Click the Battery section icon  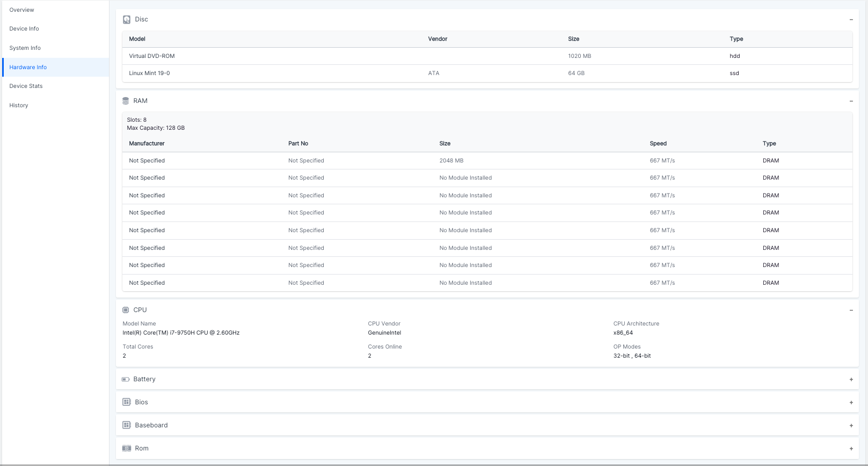126,379
